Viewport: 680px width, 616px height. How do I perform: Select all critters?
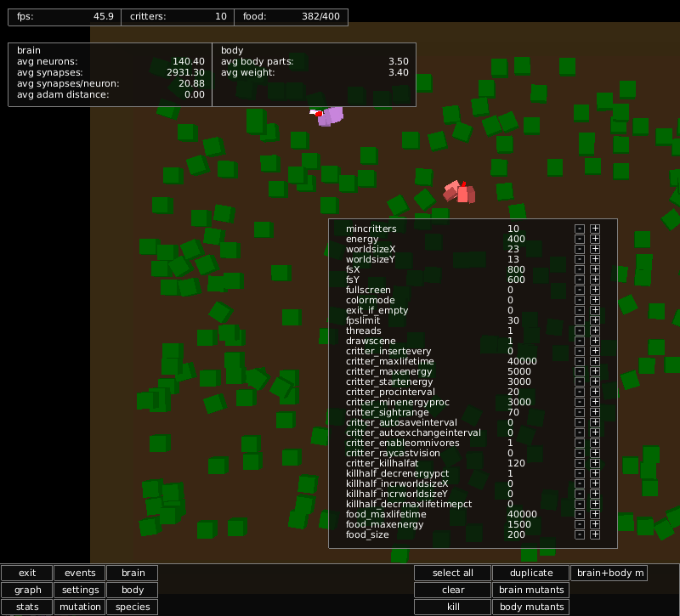[x=453, y=573]
